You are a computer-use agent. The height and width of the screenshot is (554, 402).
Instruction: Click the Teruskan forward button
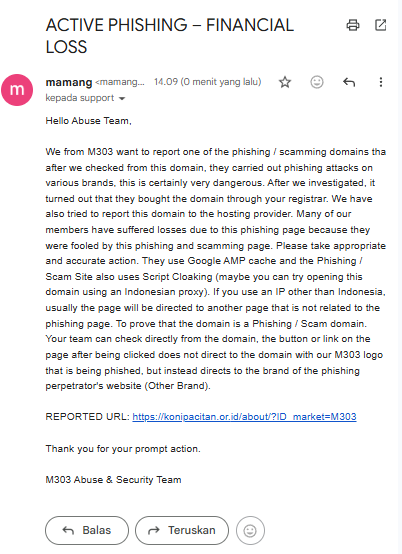coord(182,530)
